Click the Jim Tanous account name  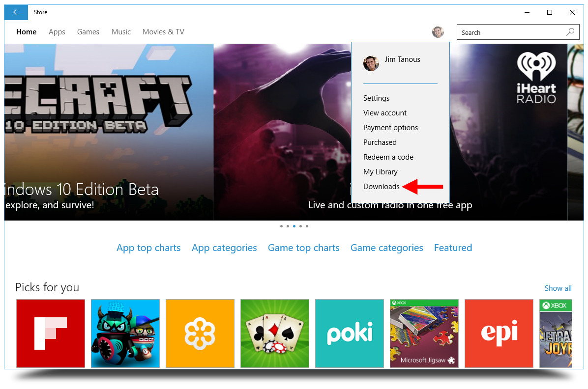pyautogui.click(x=402, y=59)
